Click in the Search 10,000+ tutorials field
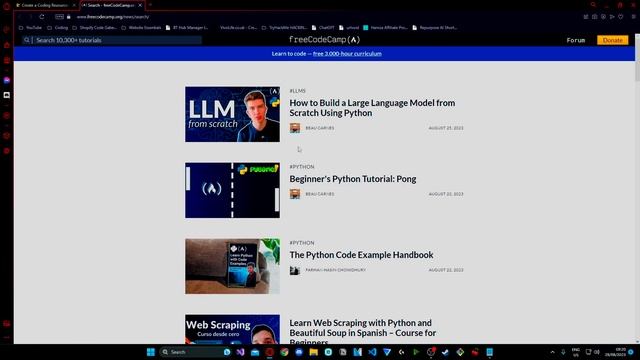The height and width of the screenshot is (360, 640). point(112,40)
